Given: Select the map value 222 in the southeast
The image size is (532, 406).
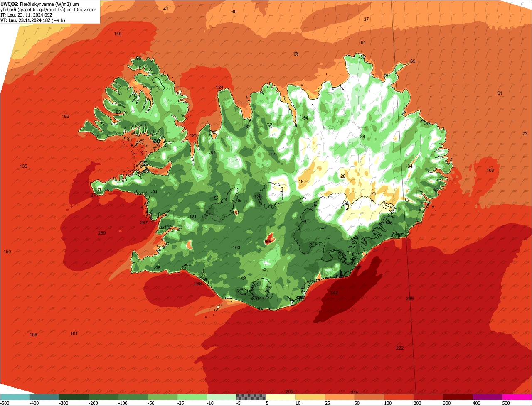Looking at the screenshot, I should tap(400, 348).
